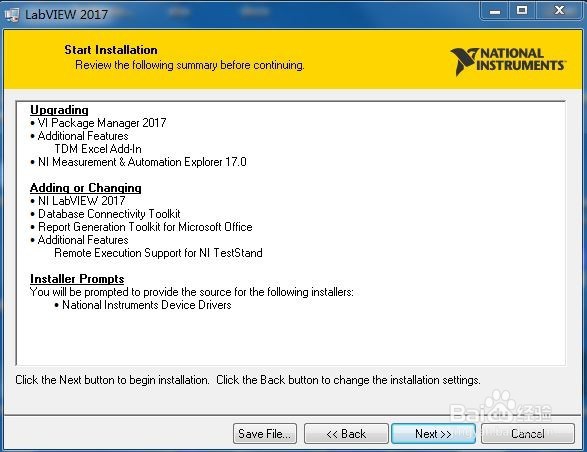Click "NI Measurement & Automation Explorer 17.0"

coord(142,162)
